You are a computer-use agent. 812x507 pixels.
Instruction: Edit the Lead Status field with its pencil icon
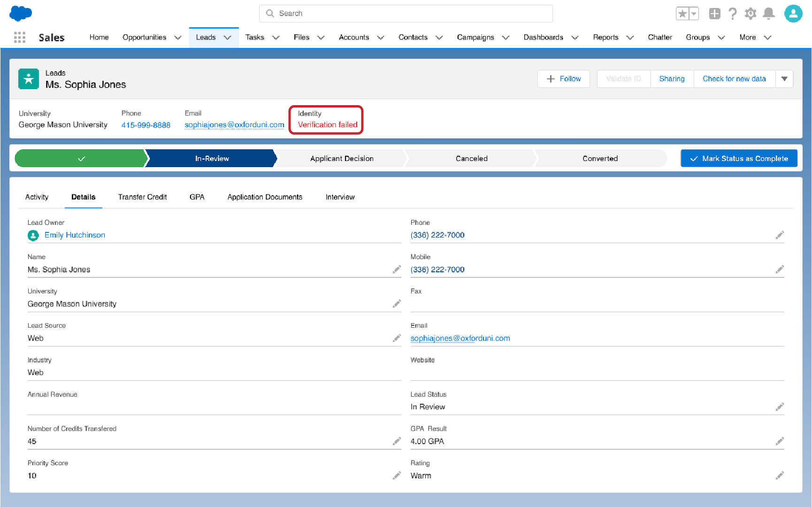click(780, 407)
